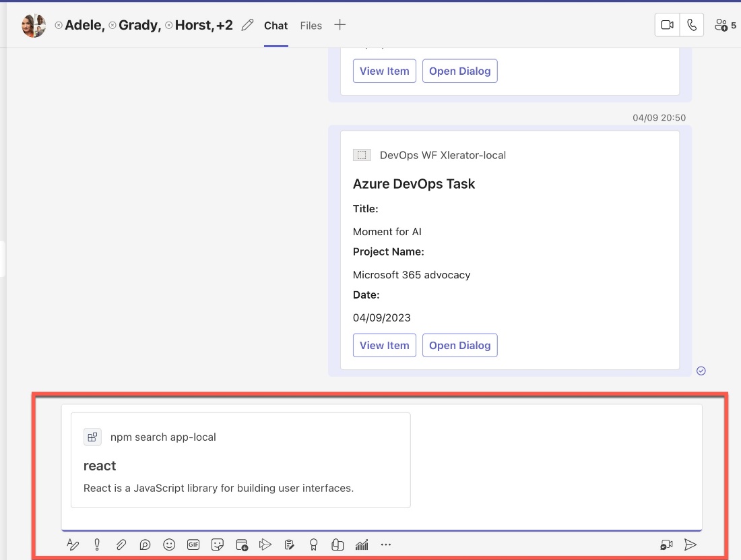The image size is (741, 560).
Task: Set message delivery importance
Action: coord(96,544)
